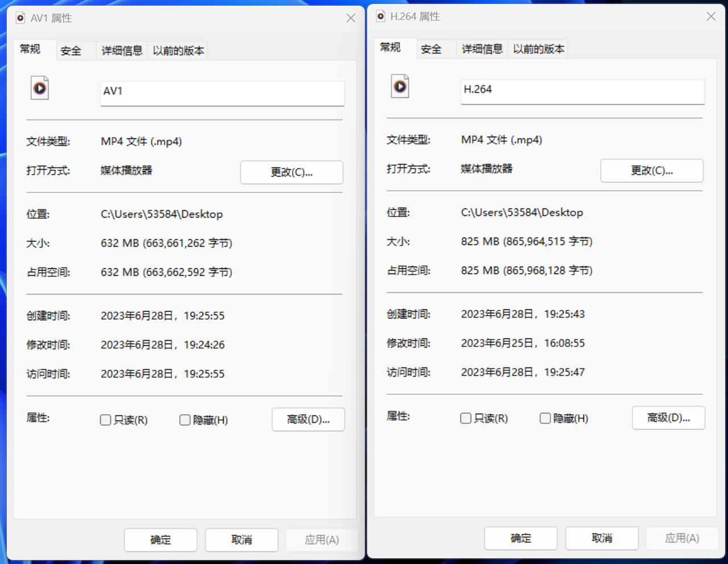The height and width of the screenshot is (564, 728).
Task: Click the title bar icon of H.264 属性 window
Action: (x=380, y=17)
